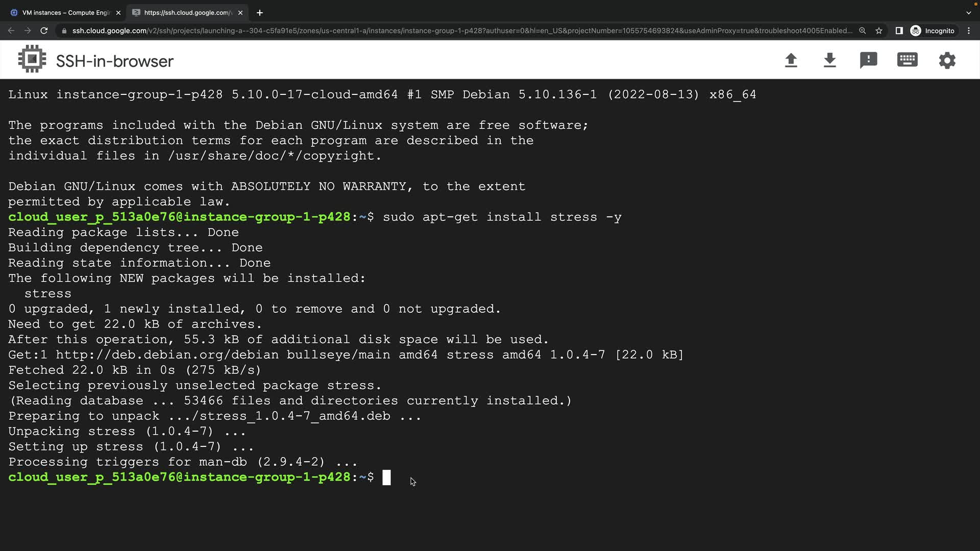
Task: Click the SSH-in-browser chip logo
Action: click(x=32, y=59)
